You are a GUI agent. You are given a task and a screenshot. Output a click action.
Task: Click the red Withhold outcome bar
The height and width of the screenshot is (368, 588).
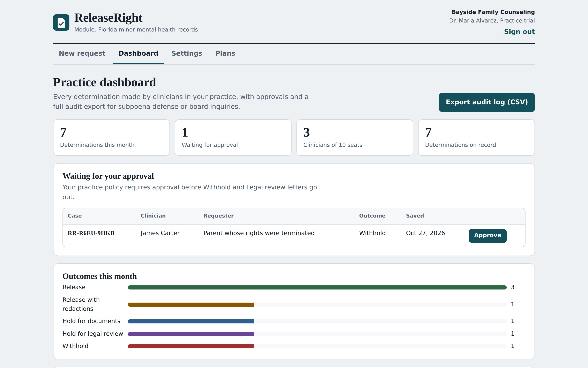tap(191, 346)
